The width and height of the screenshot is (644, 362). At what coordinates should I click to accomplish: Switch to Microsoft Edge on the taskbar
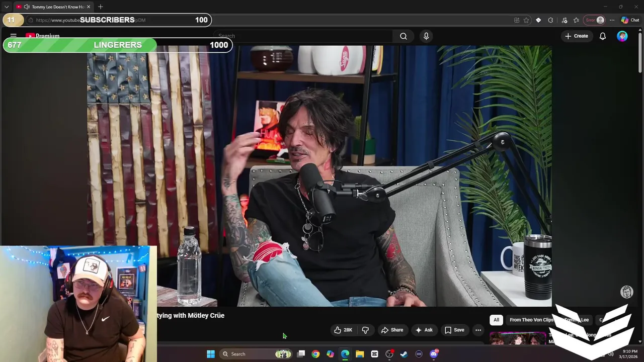point(345,354)
